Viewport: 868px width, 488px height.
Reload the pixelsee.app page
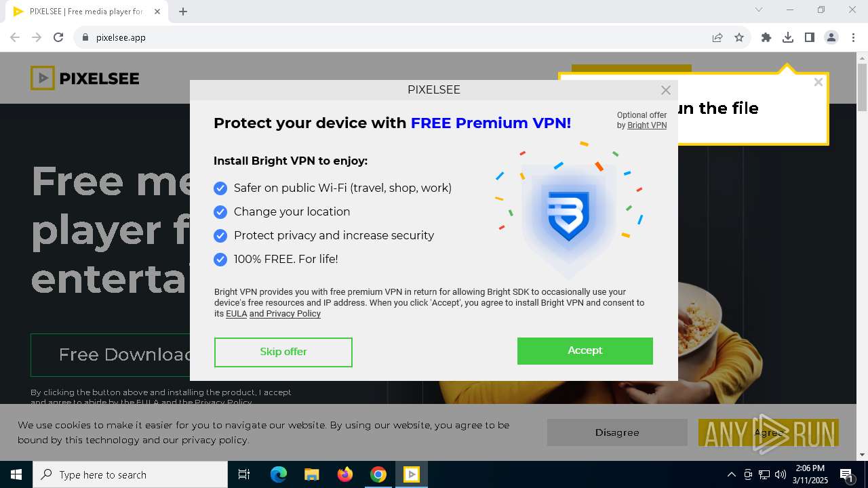(x=58, y=38)
